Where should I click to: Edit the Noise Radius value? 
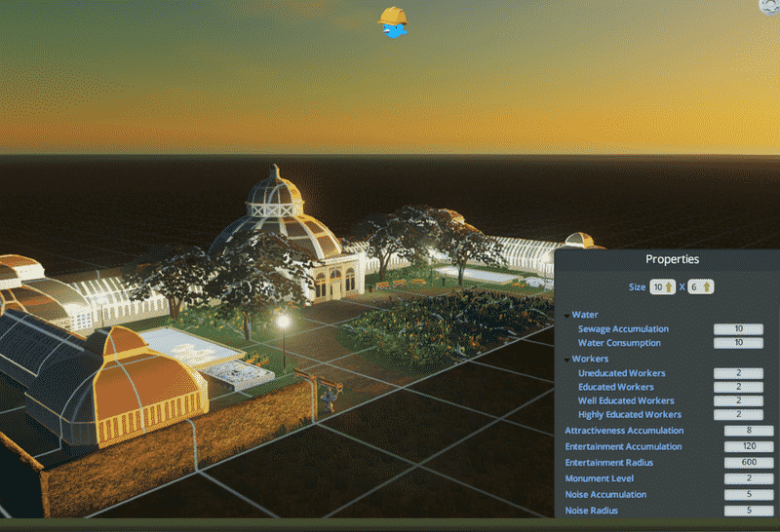tap(749, 511)
